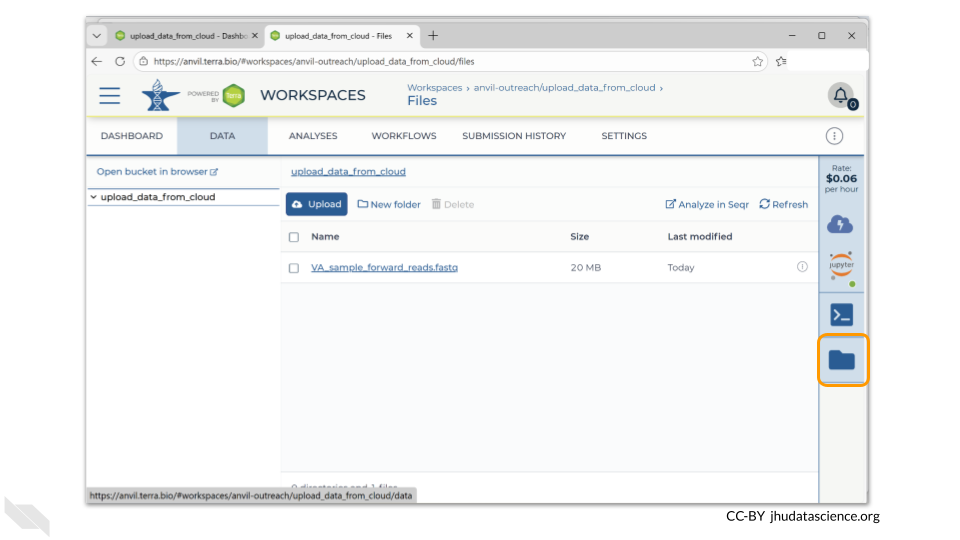
Task: Click the green Terra hexagon logo
Action: [233, 96]
